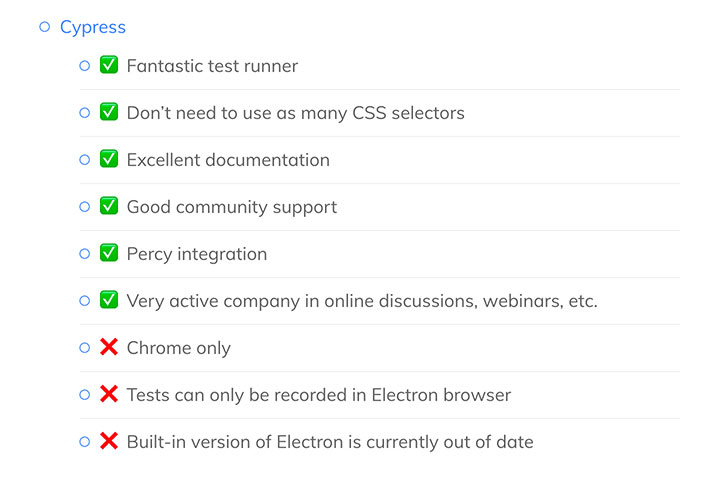The height and width of the screenshot is (480, 715).
Task: Click bullet circle of Fantastic test runner item
Action: coord(85,66)
